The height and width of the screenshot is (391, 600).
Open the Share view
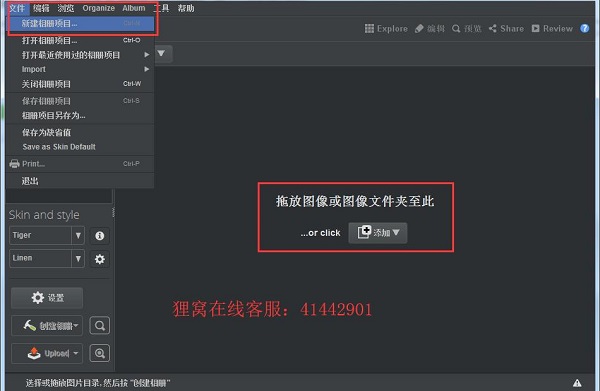click(506, 29)
